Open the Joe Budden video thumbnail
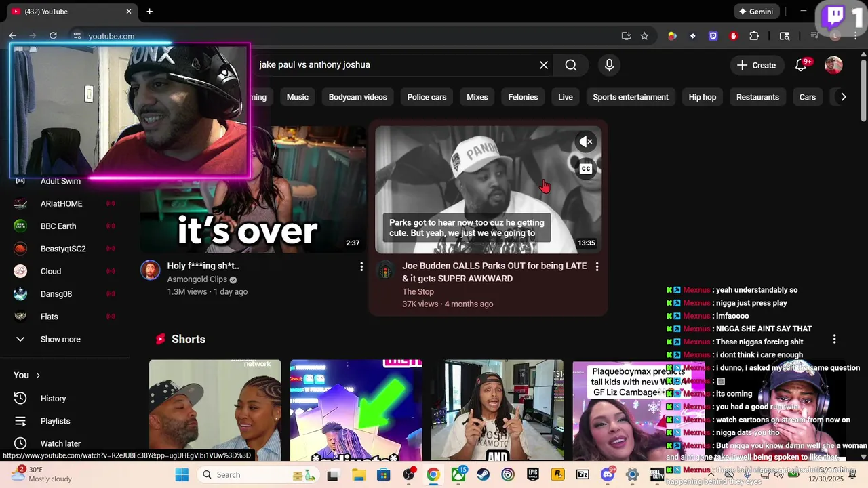Screen dimensions: 868x488 (488, 190)
